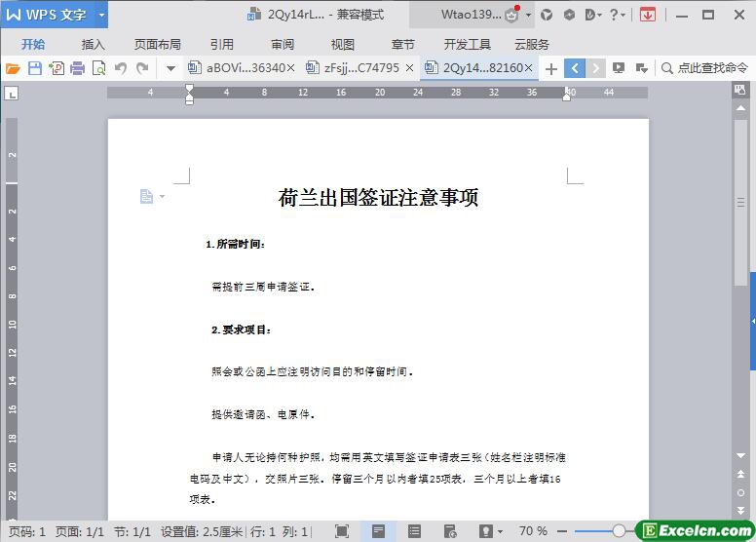Open print preview from the toolbar

click(98, 68)
